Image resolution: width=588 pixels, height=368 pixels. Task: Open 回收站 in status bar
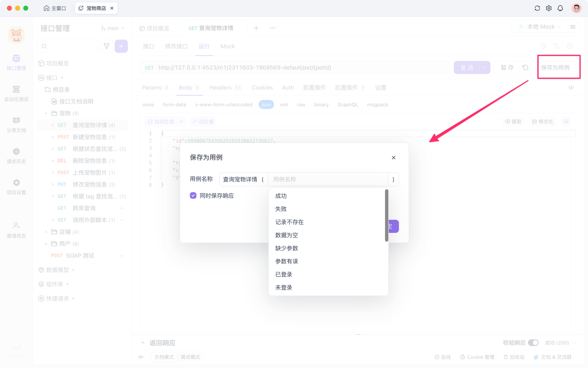coord(514,357)
